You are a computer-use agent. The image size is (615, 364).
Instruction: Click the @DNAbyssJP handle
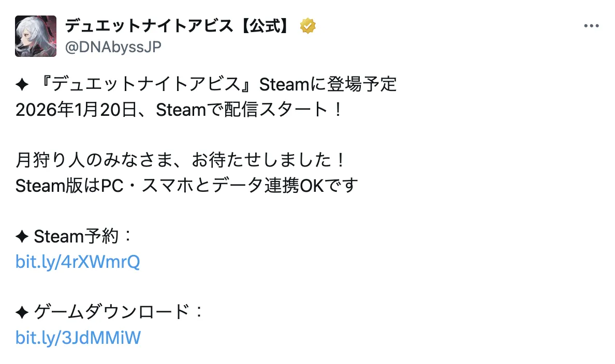pos(114,47)
